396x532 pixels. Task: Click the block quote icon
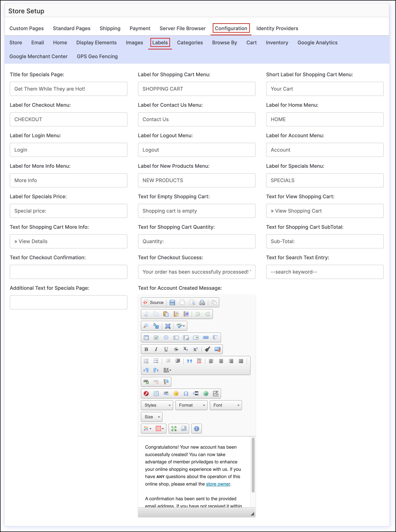pos(189,361)
